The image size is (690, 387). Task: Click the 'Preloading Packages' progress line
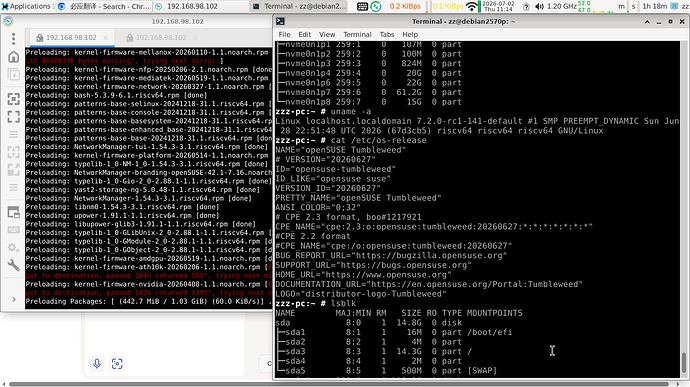point(149,302)
